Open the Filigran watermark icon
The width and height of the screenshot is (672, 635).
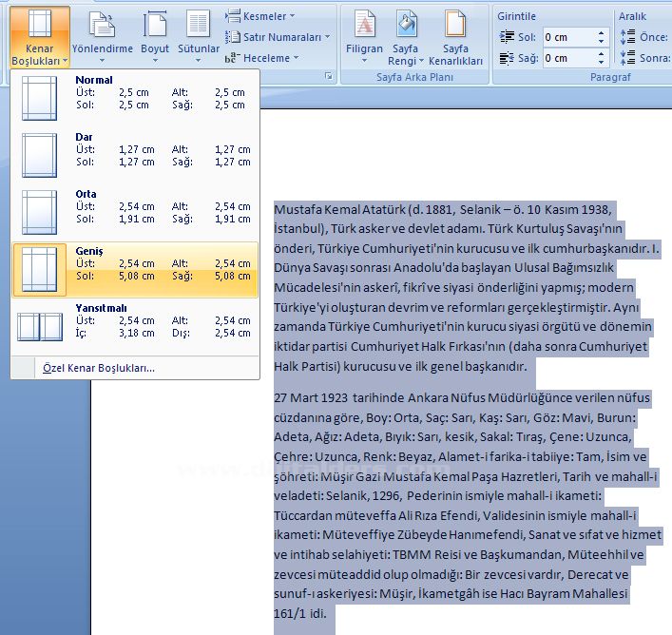[x=364, y=25]
